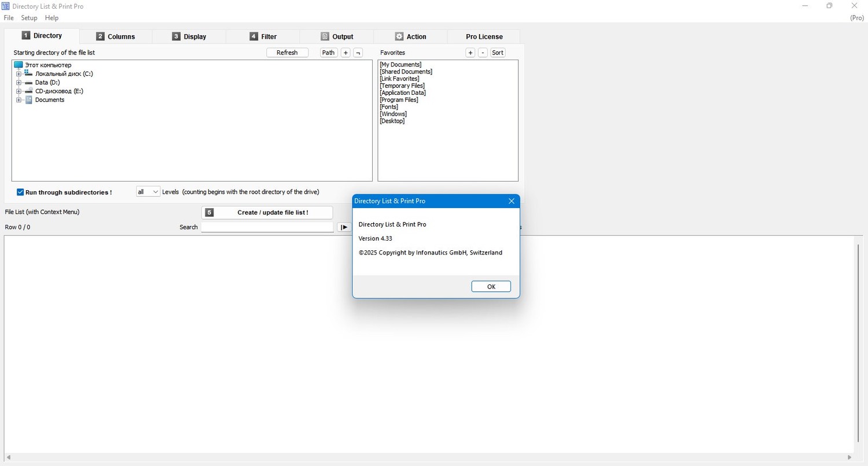Select Data (D:) label in tree
868x466 pixels.
[47, 83]
